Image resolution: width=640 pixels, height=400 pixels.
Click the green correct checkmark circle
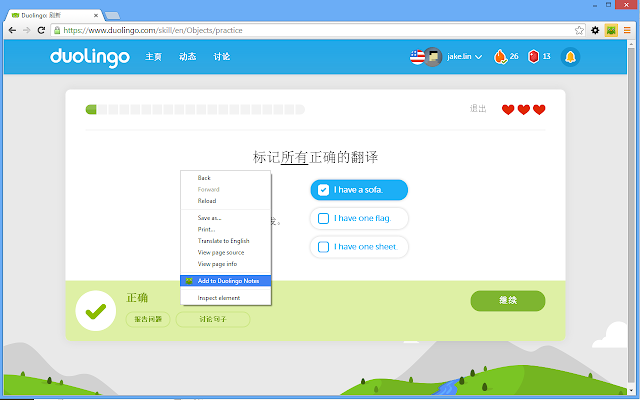click(96, 311)
